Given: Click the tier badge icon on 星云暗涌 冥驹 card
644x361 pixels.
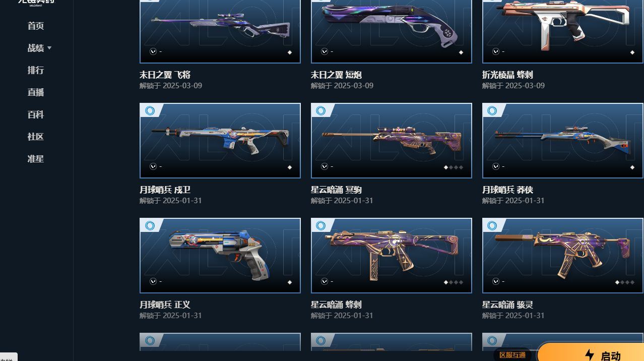Looking at the screenshot, I should 321,110.
